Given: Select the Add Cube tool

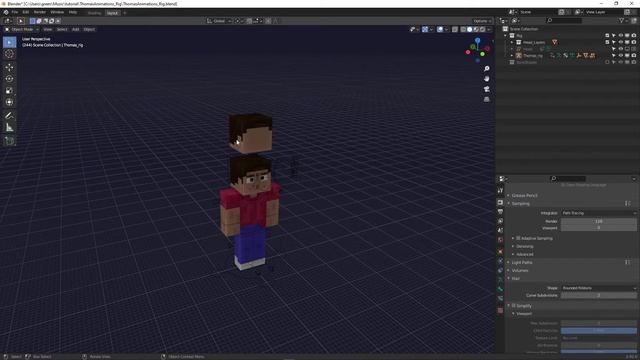Looking at the screenshot, I should pos(9,141).
